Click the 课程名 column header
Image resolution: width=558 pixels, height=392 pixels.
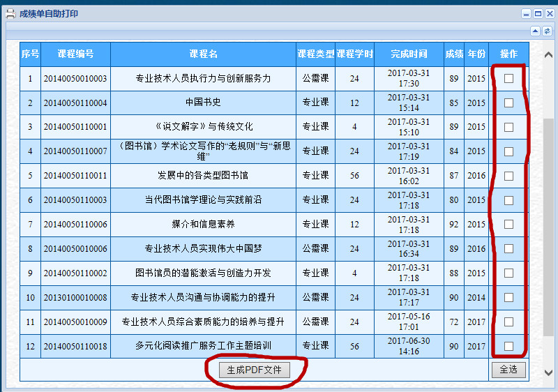click(x=203, y=54)
